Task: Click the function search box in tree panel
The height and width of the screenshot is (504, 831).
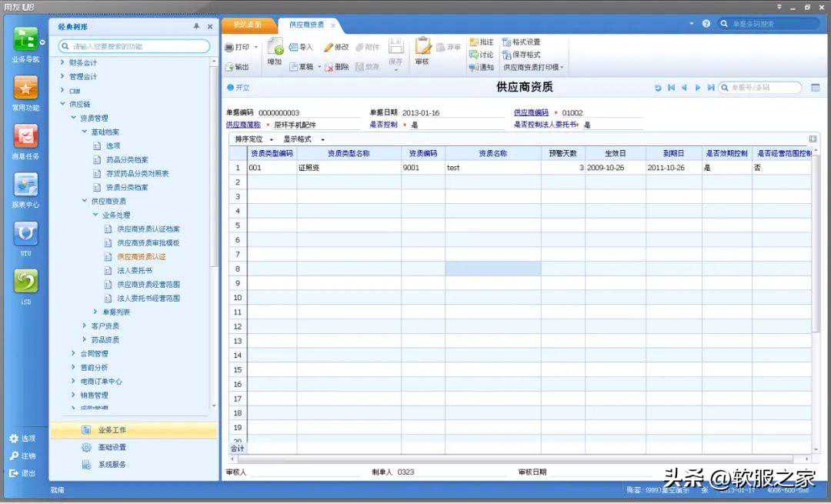Action: (135, 46)
